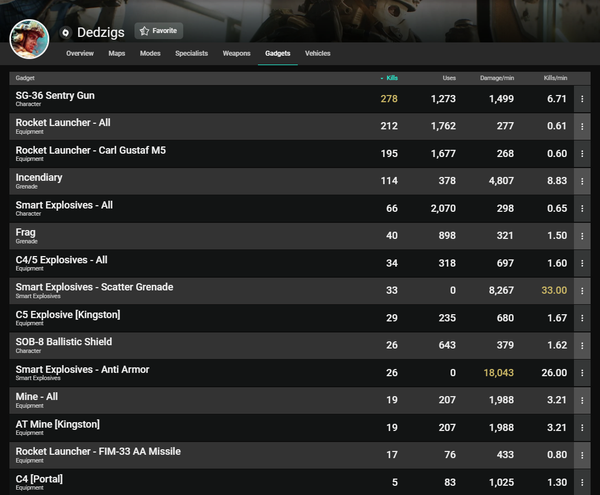
Task: Open options menu for SG-36 Sentry Gun row
Action: 582,99
